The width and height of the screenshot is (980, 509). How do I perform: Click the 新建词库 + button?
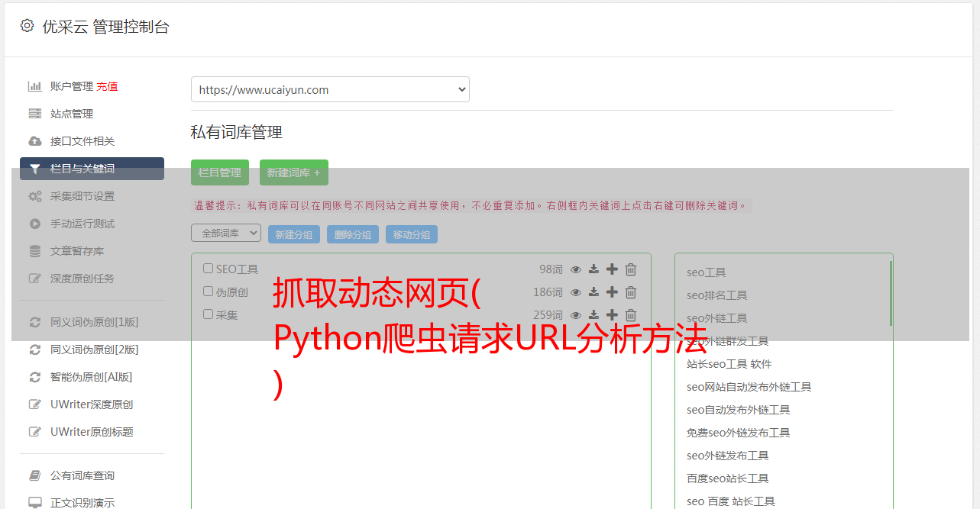pos(294,172)
